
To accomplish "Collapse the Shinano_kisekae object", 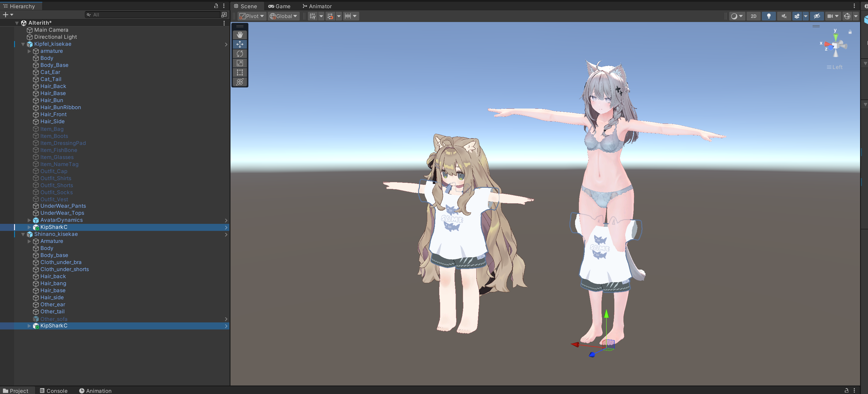I will pos(23,234).
